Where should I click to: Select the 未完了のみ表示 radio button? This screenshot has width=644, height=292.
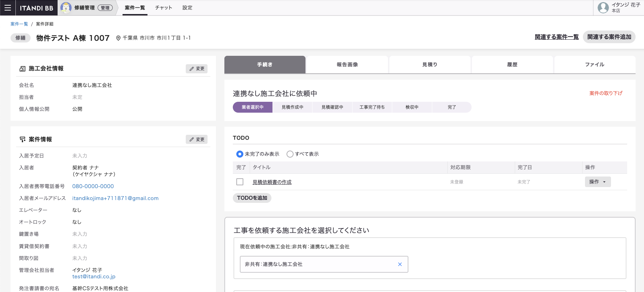pyautogui.click(x=240, y=154)
